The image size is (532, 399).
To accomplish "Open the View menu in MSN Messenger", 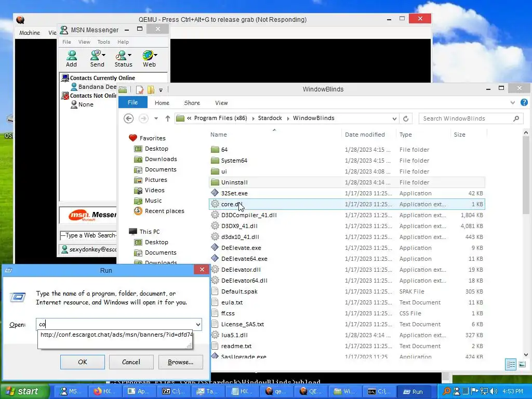I will click(84, 42).
